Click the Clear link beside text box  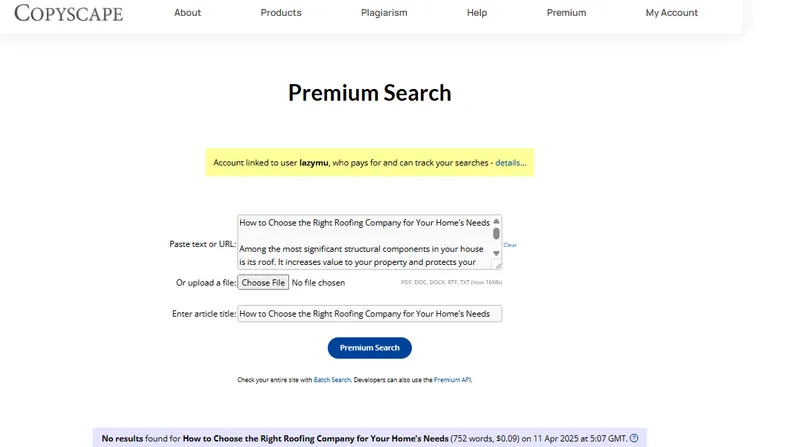coord(510,244)
